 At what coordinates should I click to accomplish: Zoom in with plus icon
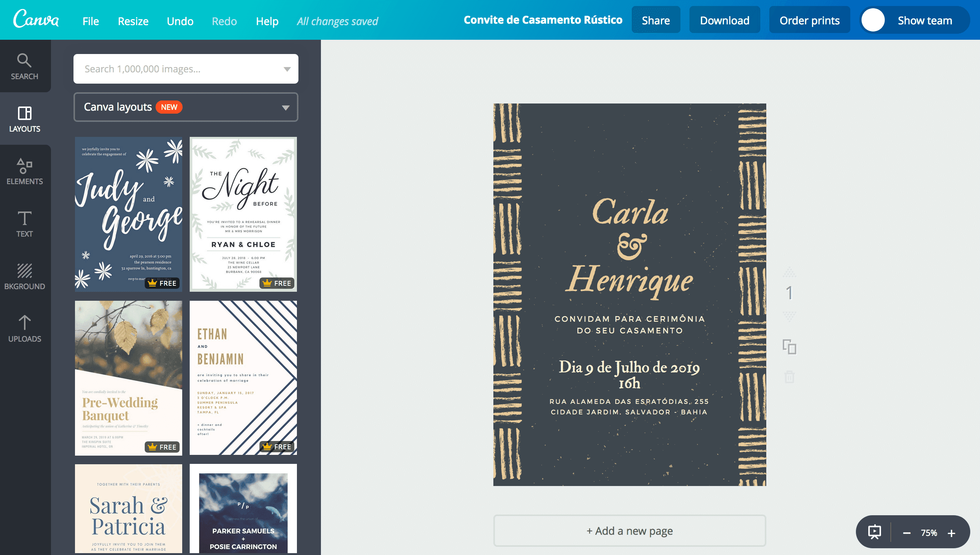pos(952,533)
